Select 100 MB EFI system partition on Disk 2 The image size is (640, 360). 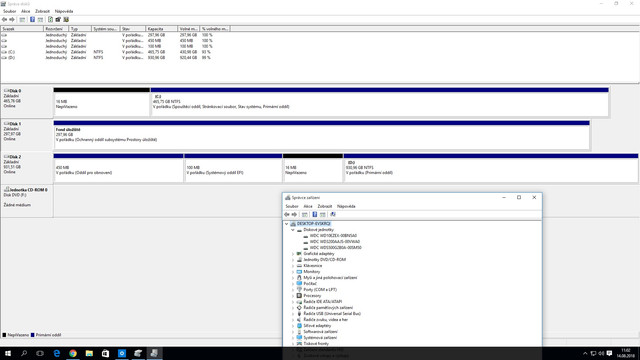coord(233,168)
